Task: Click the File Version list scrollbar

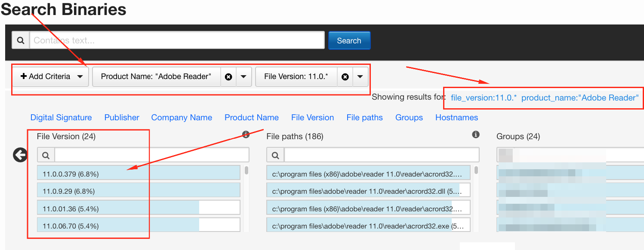Action: [x=247, y=171]
